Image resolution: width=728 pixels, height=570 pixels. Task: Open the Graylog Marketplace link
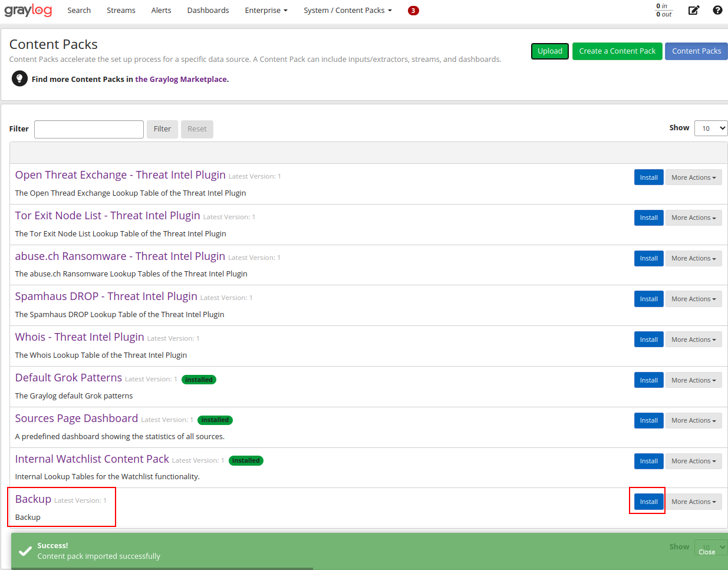coord(181,79)
